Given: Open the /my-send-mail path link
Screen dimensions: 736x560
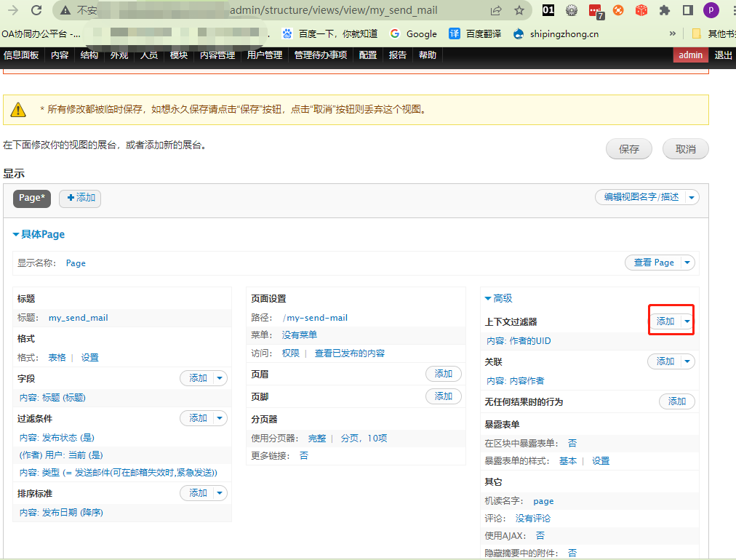Looking at the screenshot, I should [x=315, y=318].
